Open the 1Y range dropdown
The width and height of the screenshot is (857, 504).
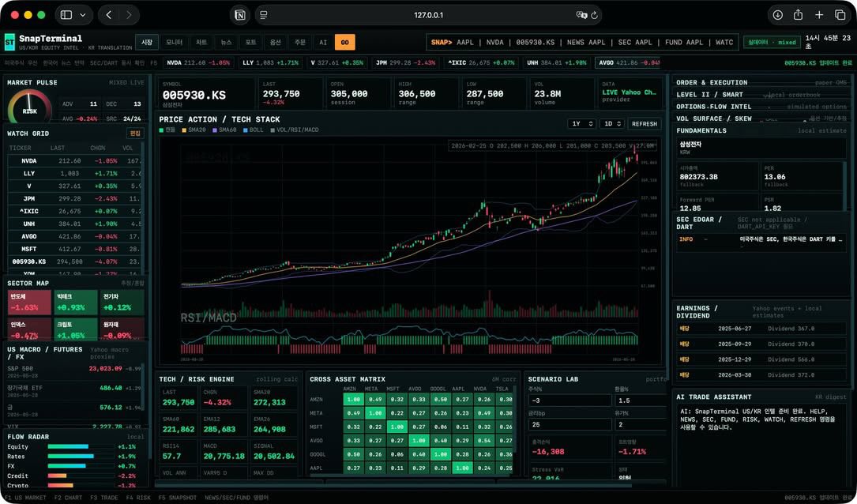[581, 123]
